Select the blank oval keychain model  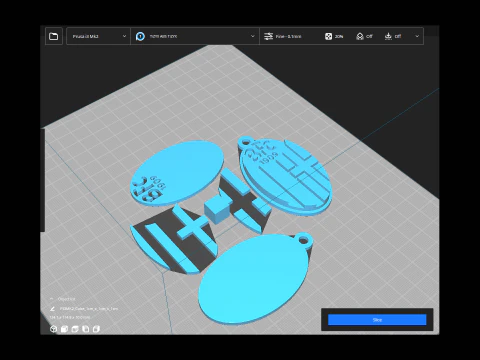255,279
